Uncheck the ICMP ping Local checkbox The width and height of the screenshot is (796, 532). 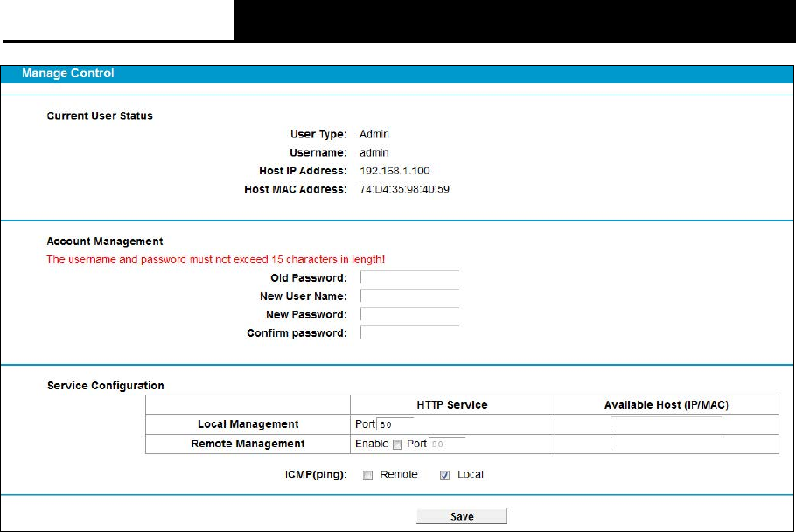click(x=444, y=475)
